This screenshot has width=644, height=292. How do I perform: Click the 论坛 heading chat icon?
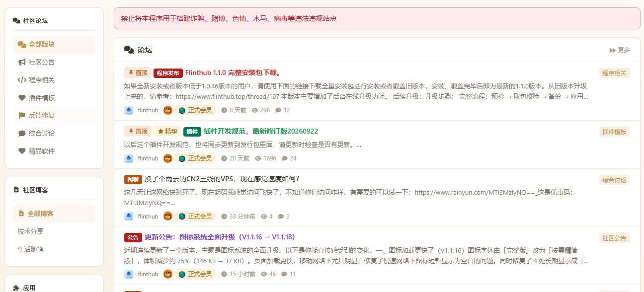pos(129,50)
